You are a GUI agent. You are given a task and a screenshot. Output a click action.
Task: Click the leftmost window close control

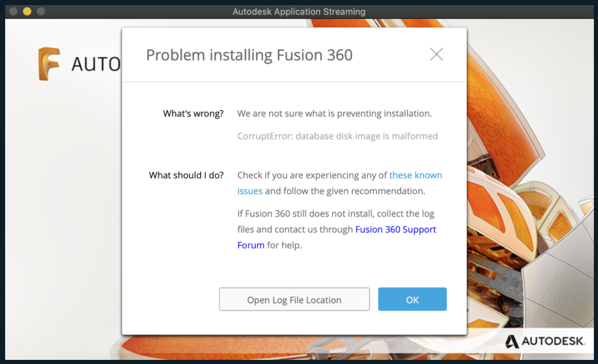(x=14, y=11)
